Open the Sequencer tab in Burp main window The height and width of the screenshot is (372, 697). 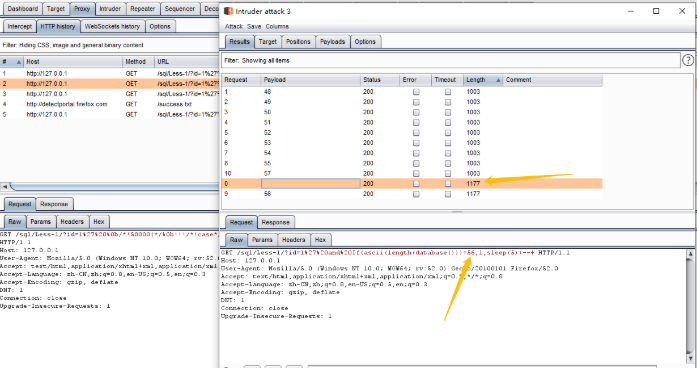[x=180, y=8]
